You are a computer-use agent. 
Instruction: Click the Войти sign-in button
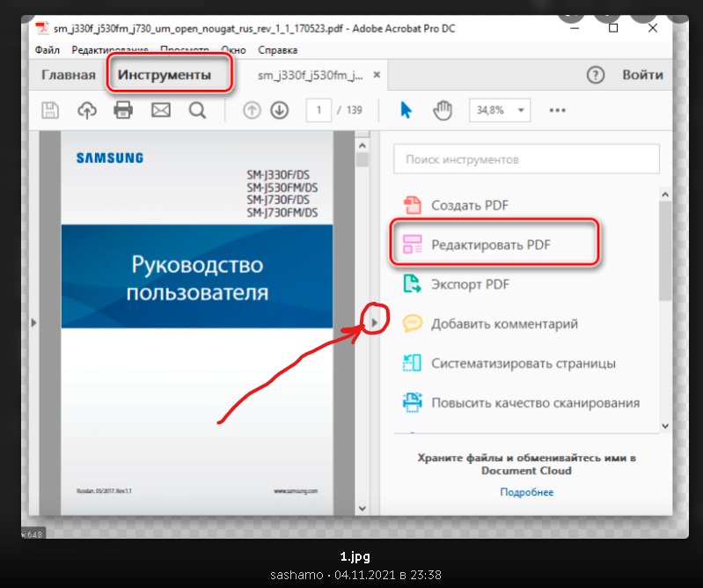coord(642,75)
